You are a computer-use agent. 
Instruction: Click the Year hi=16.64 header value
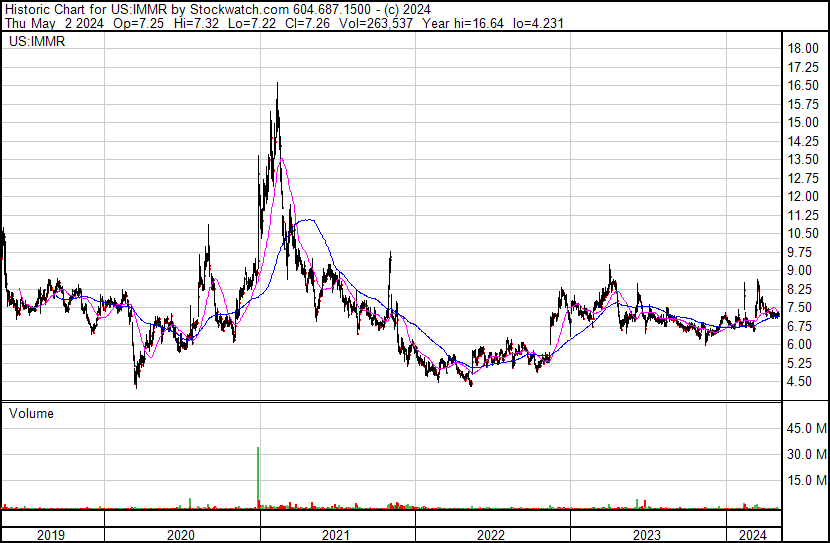463,23
